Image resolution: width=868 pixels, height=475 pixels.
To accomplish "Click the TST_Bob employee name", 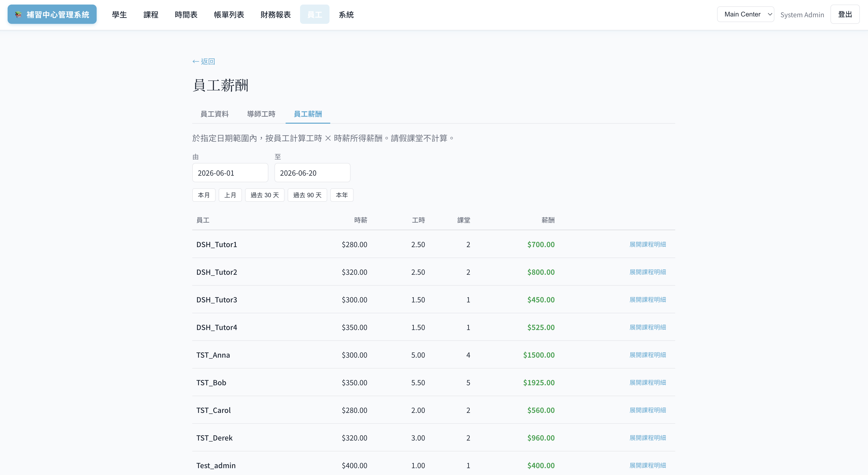I will coord(211,382).
